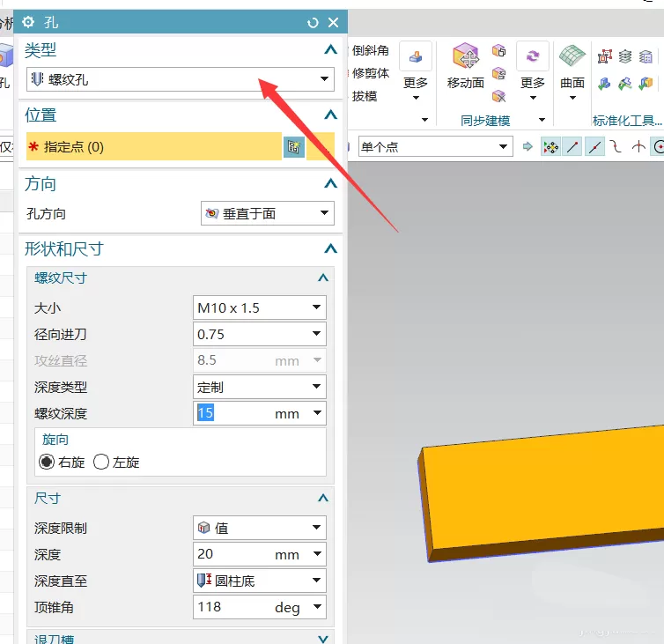This screenshot has height=644, width=664.
Task: Click the 螺纹深度 value field
Action: tap(232, 413)
